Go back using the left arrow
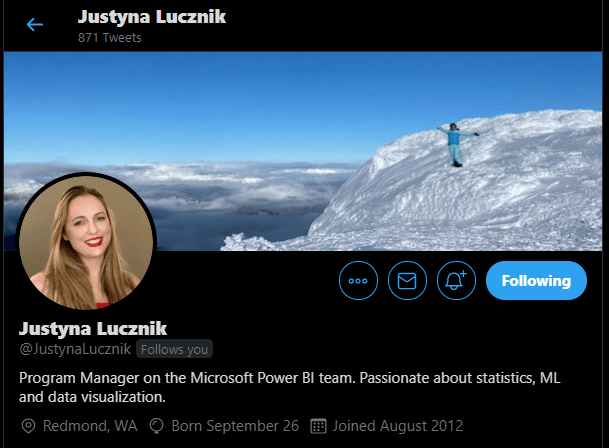Screen dimensions: 609x448 tap(35, 24)
